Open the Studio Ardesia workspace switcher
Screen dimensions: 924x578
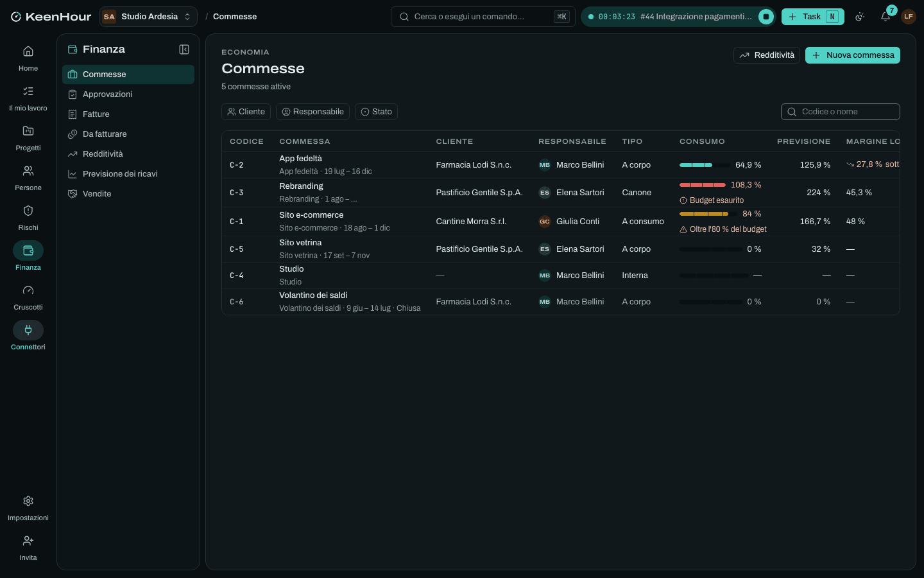pos(148,17)
